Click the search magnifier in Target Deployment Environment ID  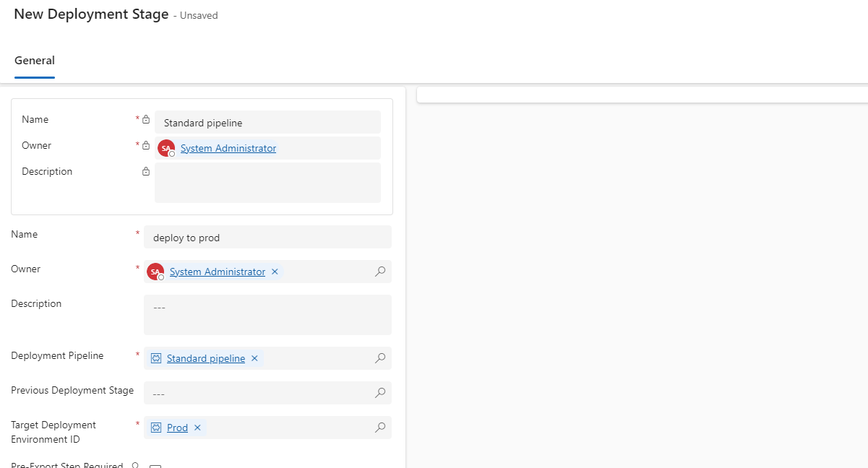tap(379, 427)
